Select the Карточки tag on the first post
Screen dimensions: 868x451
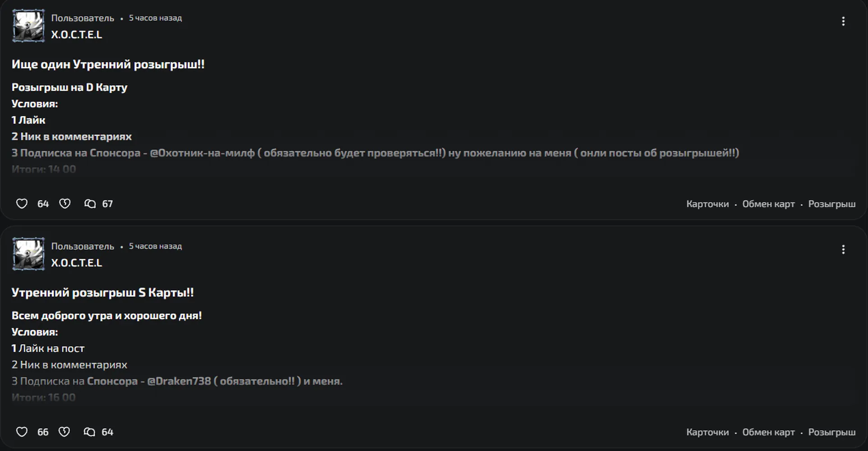707,204
